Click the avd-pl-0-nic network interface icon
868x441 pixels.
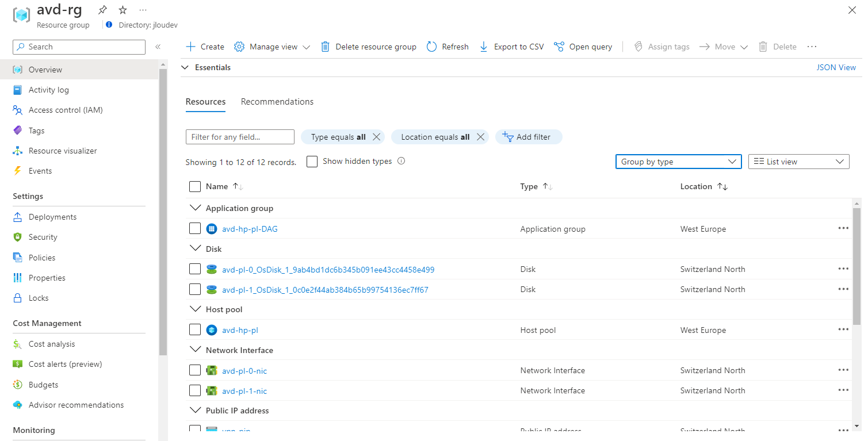tap(212, 371)
